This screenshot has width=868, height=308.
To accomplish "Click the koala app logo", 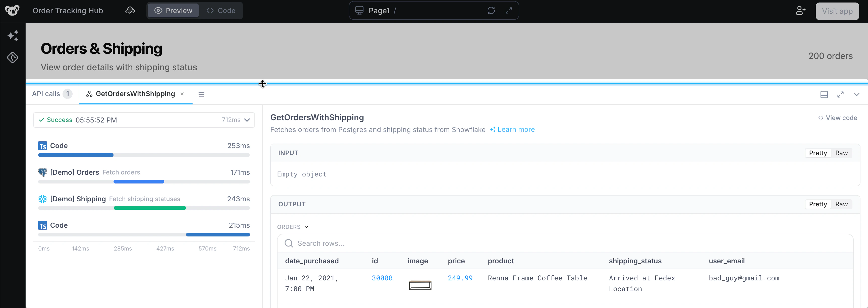I will pyautogui.click(x=13, y=11).
